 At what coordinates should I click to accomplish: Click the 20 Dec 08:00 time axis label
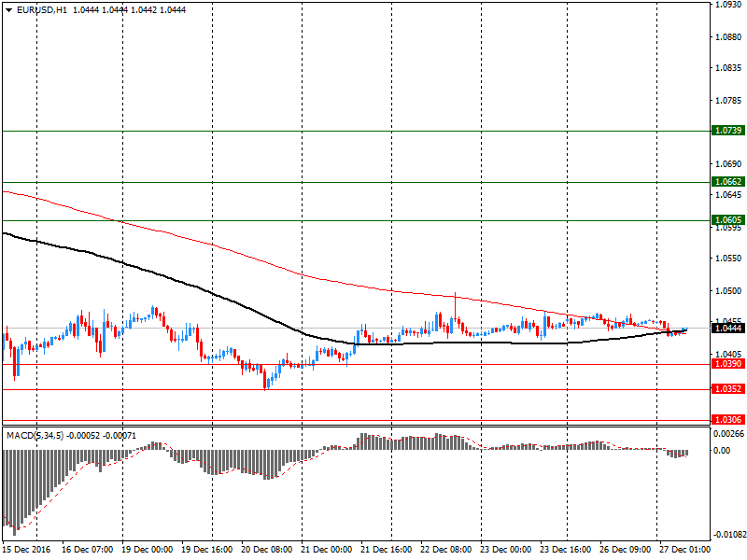(x=267, y=550)
